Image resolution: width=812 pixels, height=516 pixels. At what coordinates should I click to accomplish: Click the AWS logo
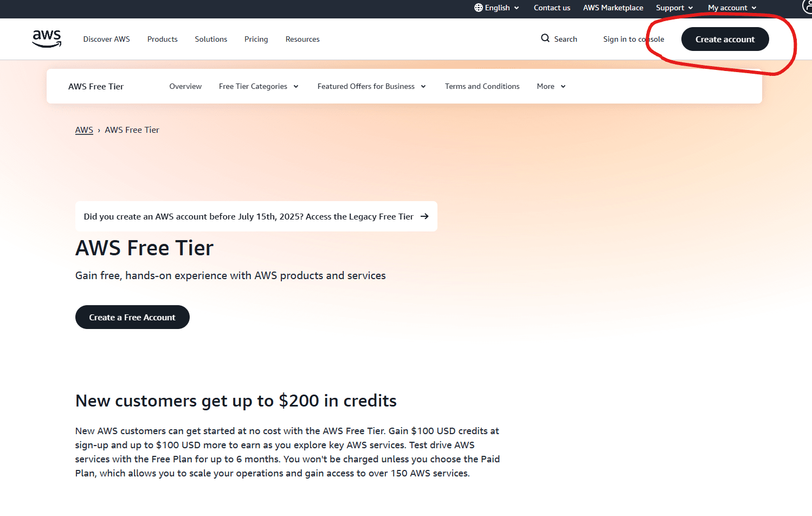click(x=47, y=38)
